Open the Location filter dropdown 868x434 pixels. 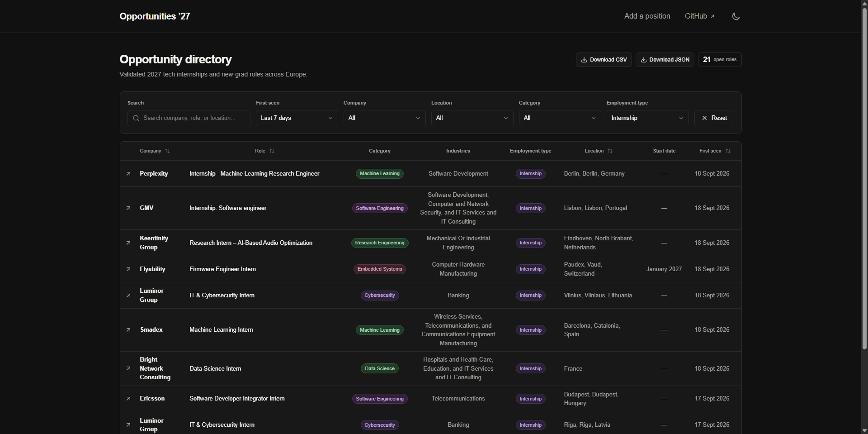tap(472, 118)
